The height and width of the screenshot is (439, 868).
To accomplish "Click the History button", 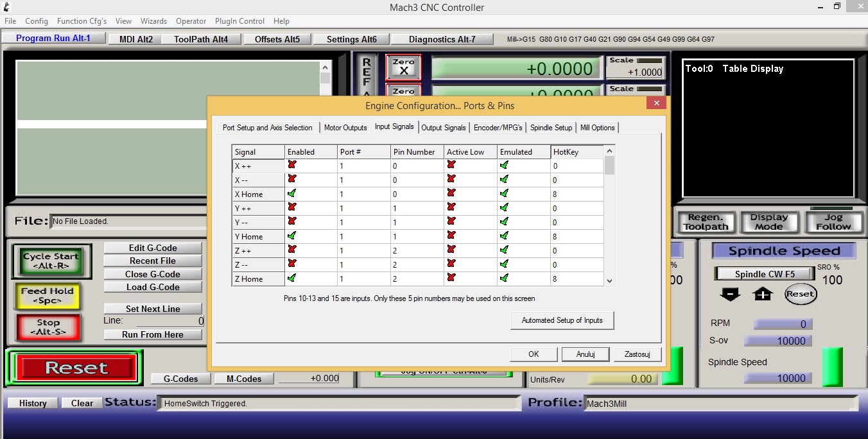I will [x=33, y=403].
